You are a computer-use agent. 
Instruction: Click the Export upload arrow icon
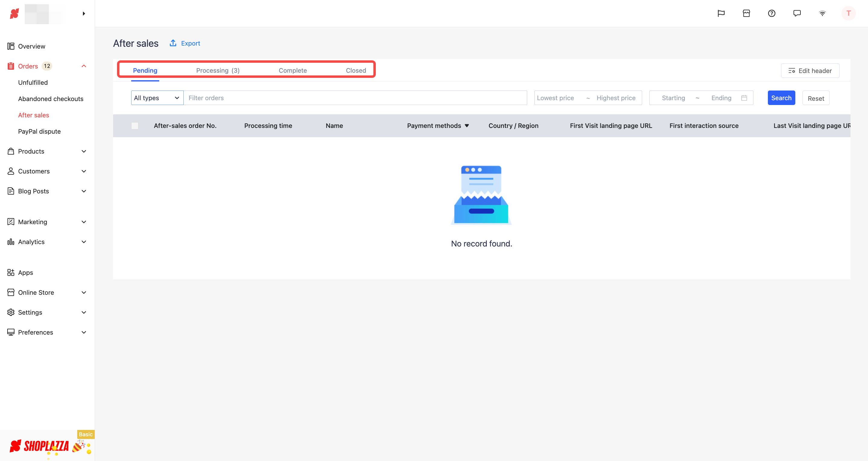point(173,43)
